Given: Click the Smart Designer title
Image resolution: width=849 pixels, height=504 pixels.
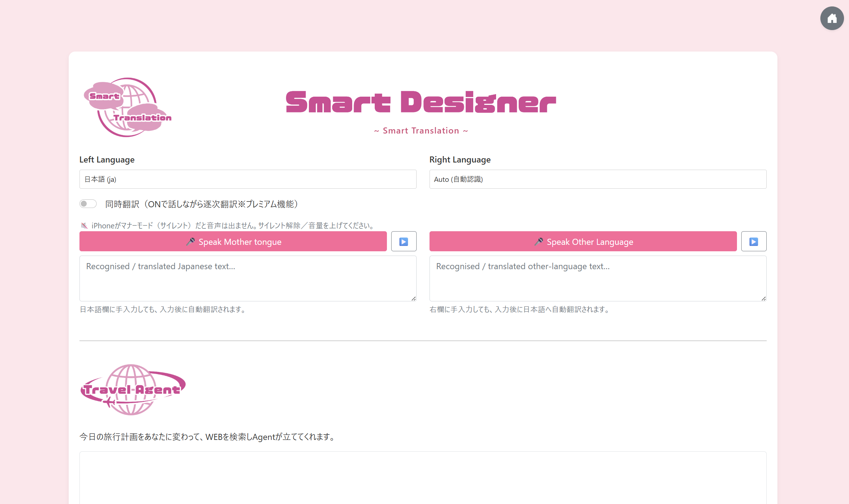Looking at the screenshot, I should [x=421, y=102].
